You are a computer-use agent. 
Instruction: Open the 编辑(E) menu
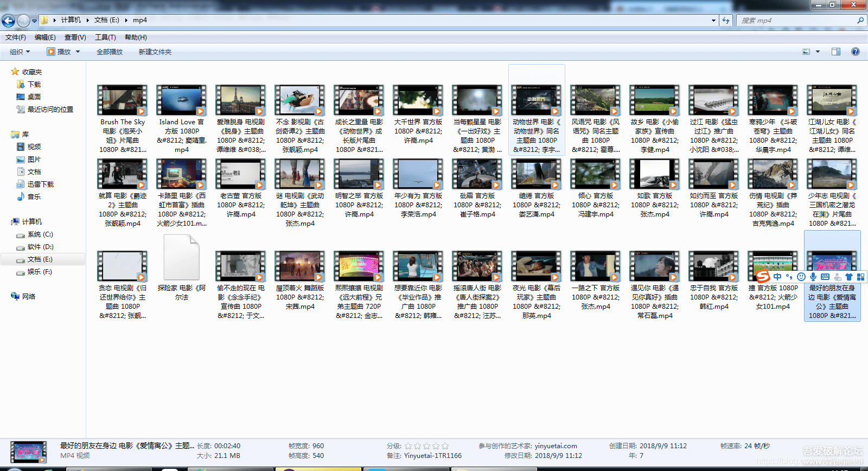pyautogui.click(x=45, y=37)
